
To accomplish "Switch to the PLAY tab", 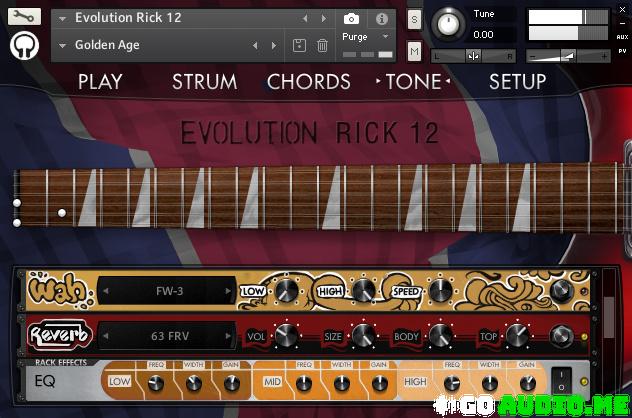I will tap(100, 82).
